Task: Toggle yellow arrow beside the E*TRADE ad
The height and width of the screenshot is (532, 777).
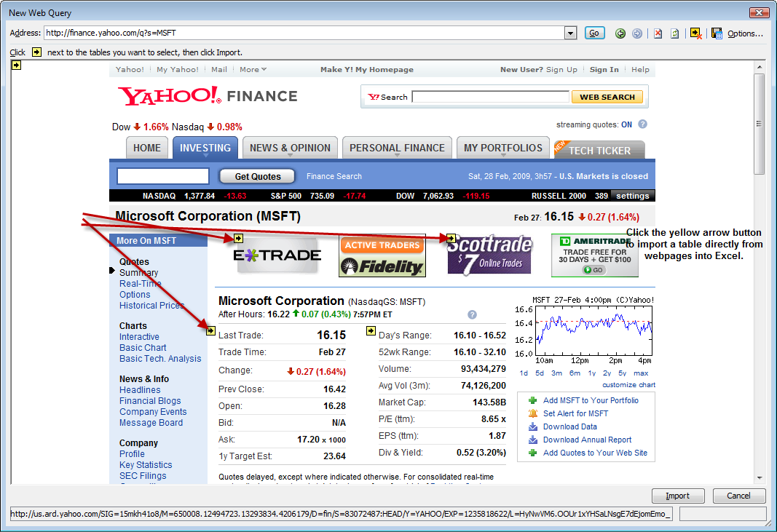Action: click(238, 238)
